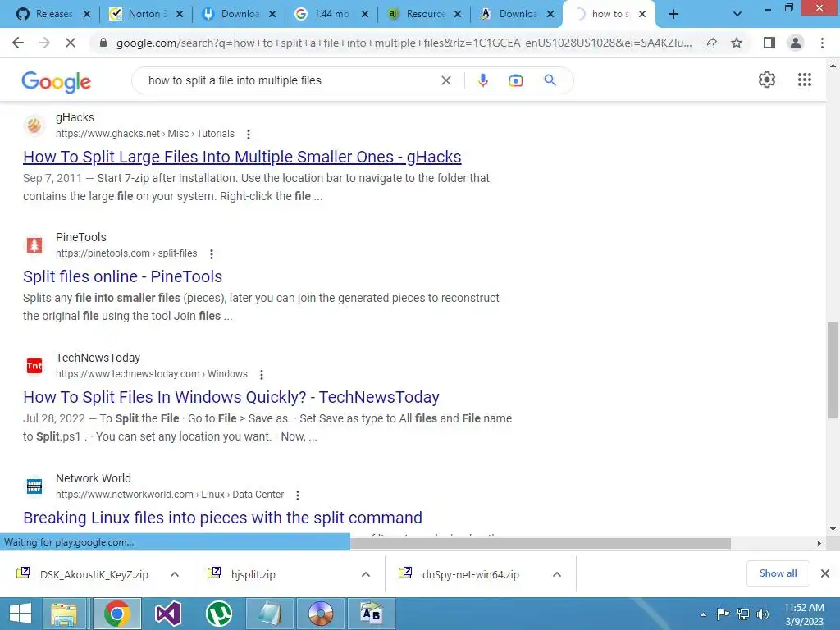Click the vertical page scrollbar thumb
The height and width of the screenshot is (630, 840).
(x=833, y=370)
